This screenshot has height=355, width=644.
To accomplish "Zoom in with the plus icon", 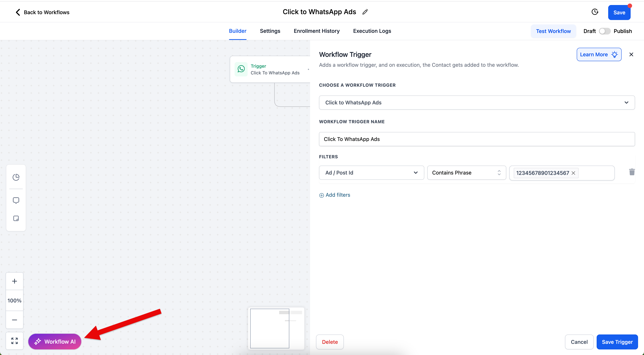I will (x=15, y=281).
